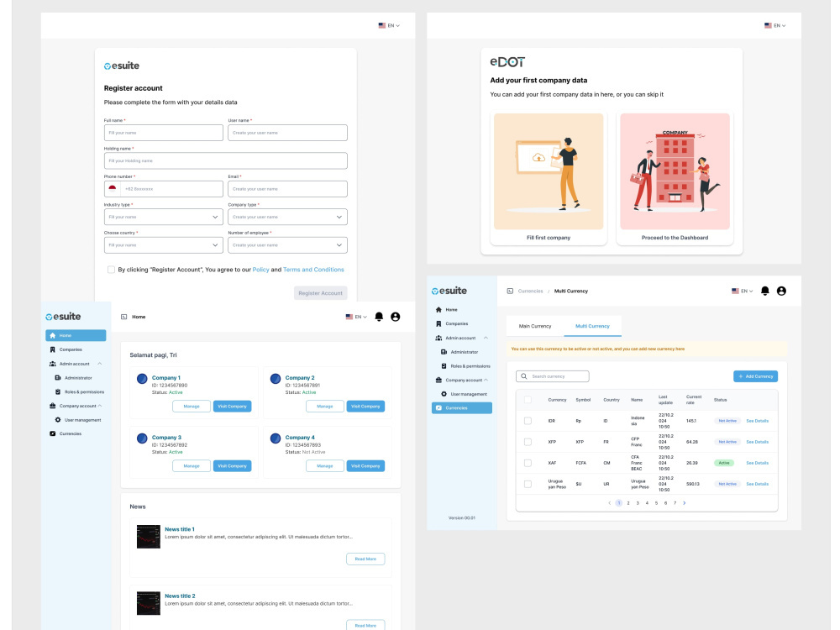Select highlighted Currencies item in Currencies sidebar
Screen dimensions: 840x630
coord(462,407)
